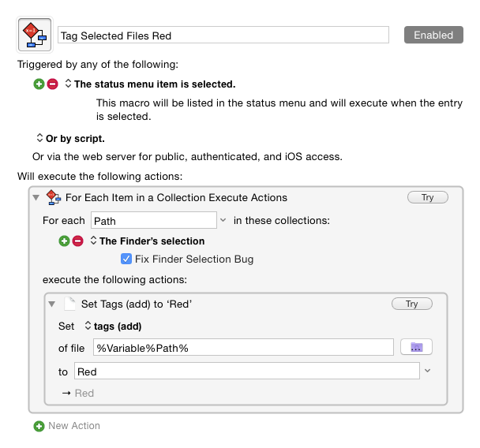480x448 pixels.
Task: Click the For Each action icon
Action: pos(54,197)
